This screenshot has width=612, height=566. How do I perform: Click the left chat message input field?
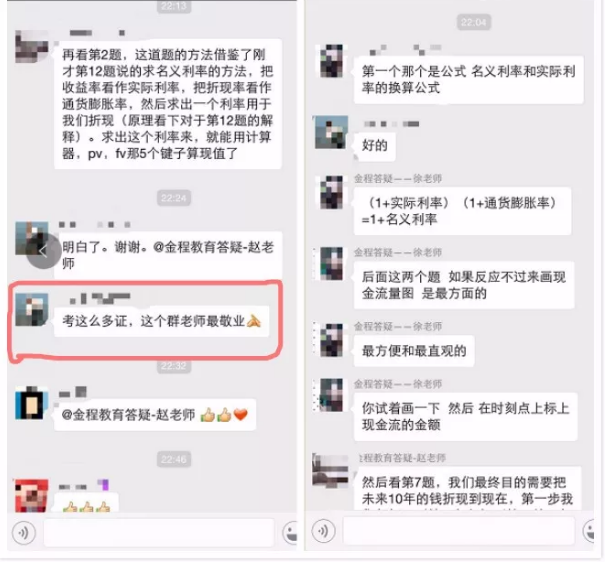pyautogui.click(x=159, y=533)
